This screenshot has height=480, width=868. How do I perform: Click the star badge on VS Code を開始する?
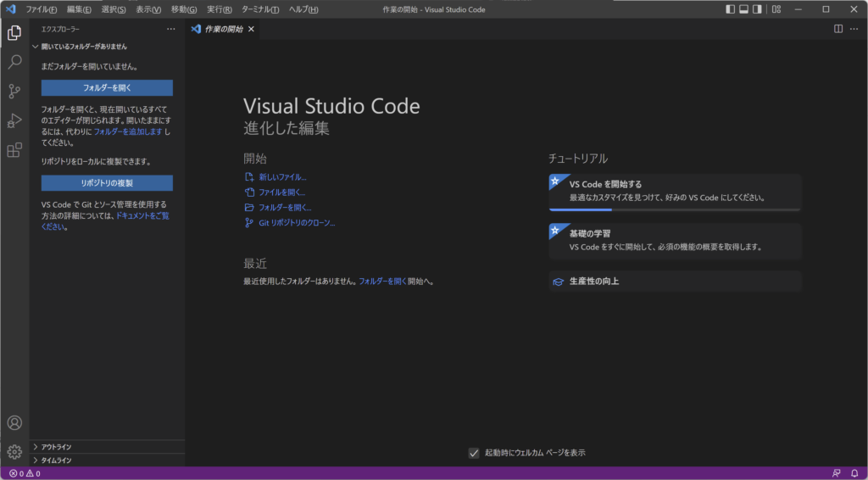tap(554, 181)
